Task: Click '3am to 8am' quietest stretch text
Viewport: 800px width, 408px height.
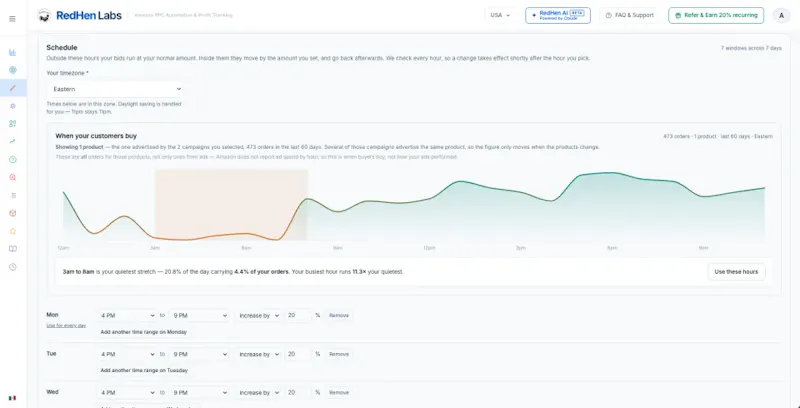Action: [x=78, y=272]
